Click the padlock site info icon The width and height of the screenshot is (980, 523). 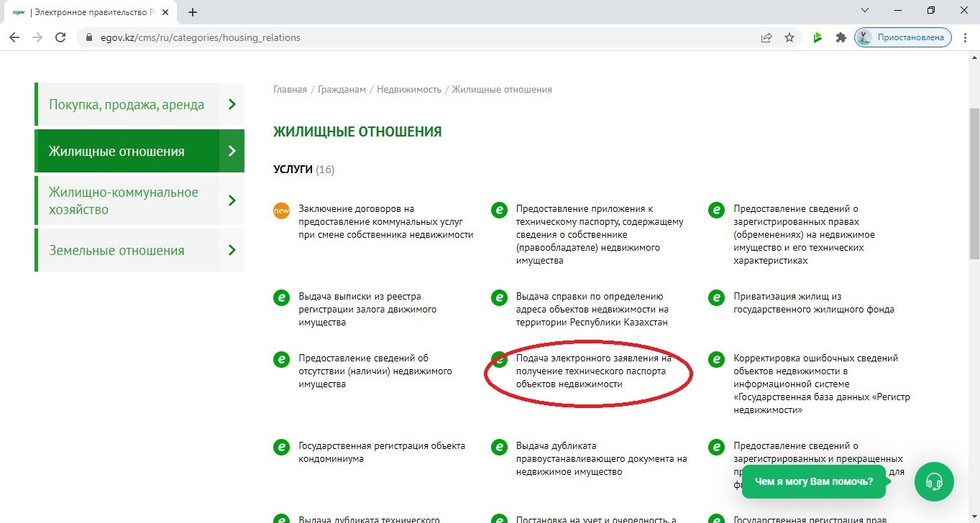coord(90,37)
